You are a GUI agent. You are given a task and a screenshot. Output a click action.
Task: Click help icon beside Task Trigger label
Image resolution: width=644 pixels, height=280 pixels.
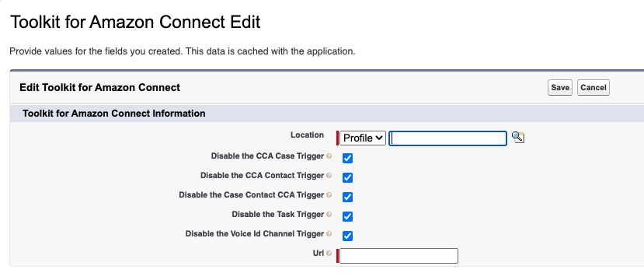[329, 215]
